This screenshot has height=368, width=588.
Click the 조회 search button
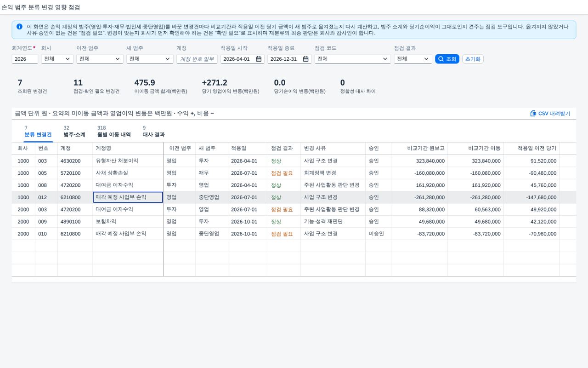pyautogui.click(x=447, y=59)
